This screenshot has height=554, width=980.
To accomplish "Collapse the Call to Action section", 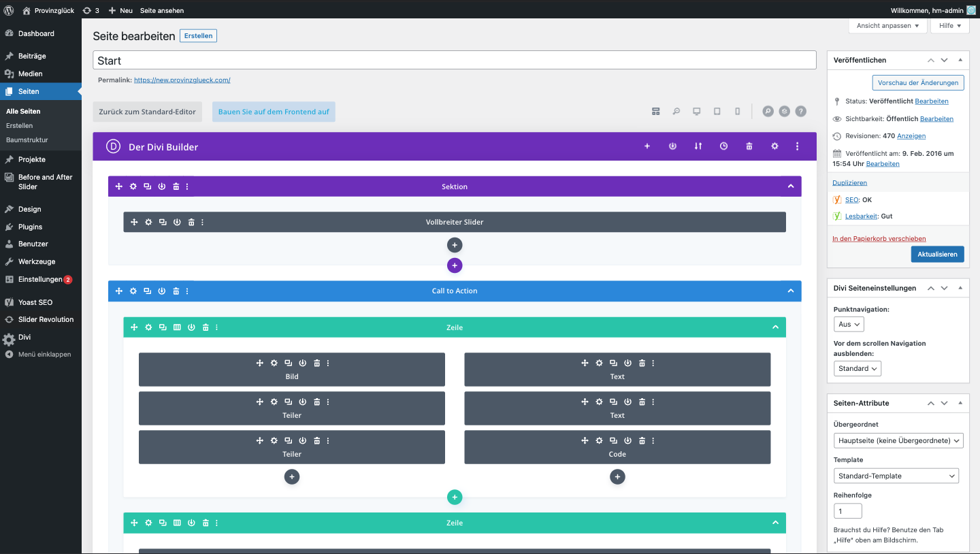I will (x=790, y=291).
